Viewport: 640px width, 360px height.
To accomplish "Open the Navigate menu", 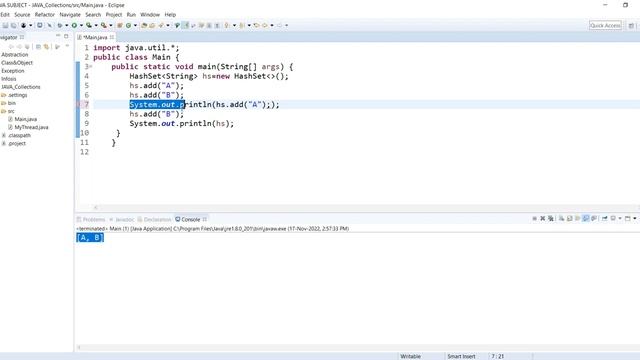I will tap(70, 15).
